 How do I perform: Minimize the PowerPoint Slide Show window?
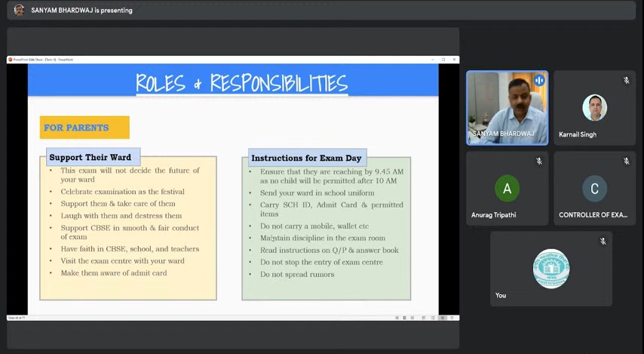pyautogui.click(x=433, y=60)
